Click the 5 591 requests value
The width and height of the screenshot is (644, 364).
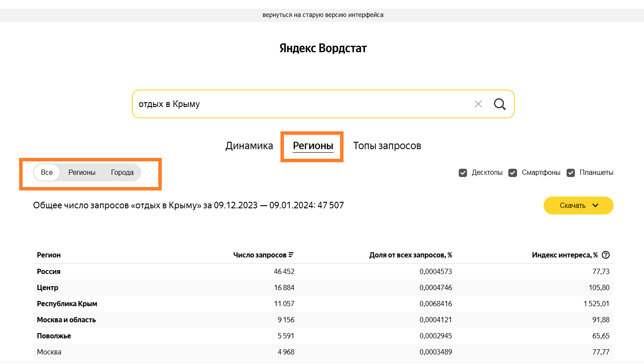point(286,336)
